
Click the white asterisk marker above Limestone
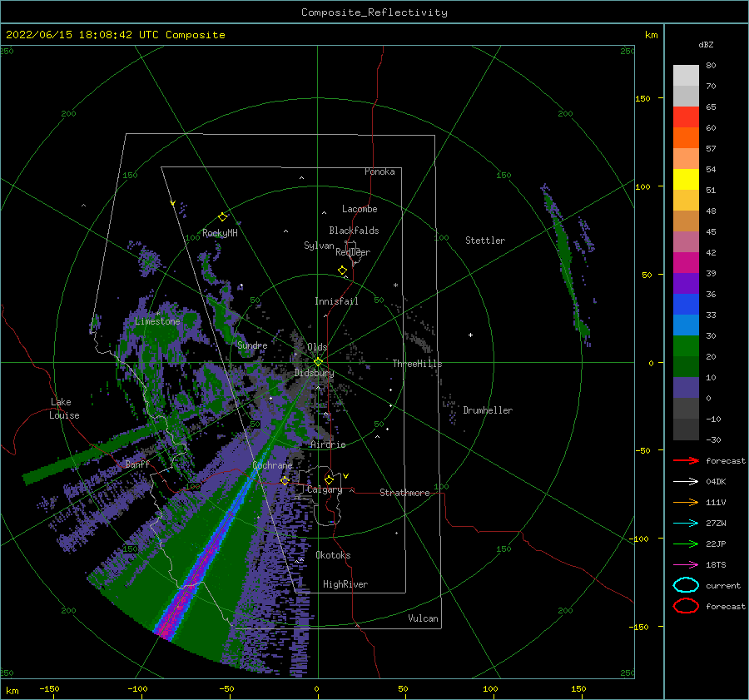tap(157, 314)
